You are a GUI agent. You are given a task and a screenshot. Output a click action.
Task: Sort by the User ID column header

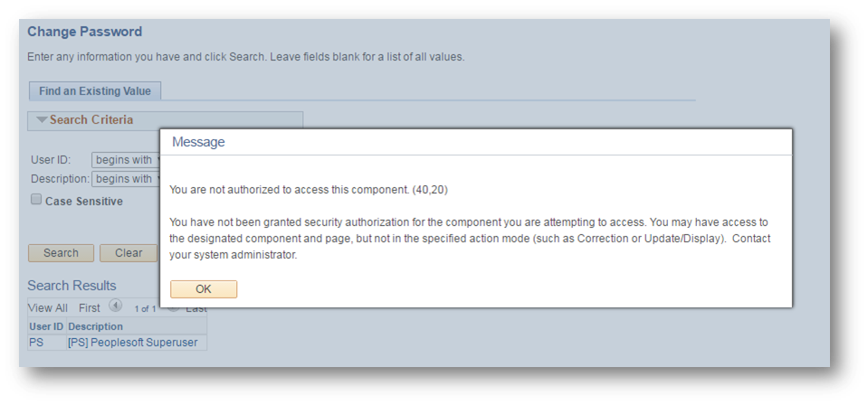click(x=46, y=326)
